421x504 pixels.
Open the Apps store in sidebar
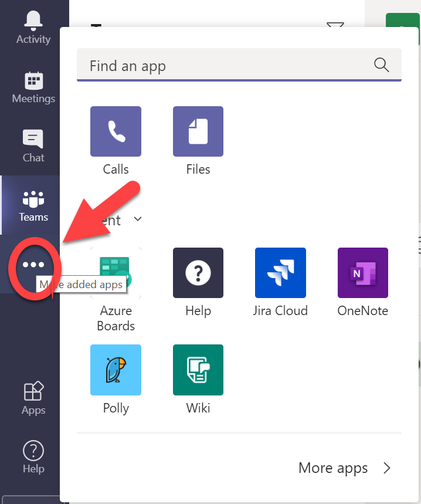coord(33,398)
